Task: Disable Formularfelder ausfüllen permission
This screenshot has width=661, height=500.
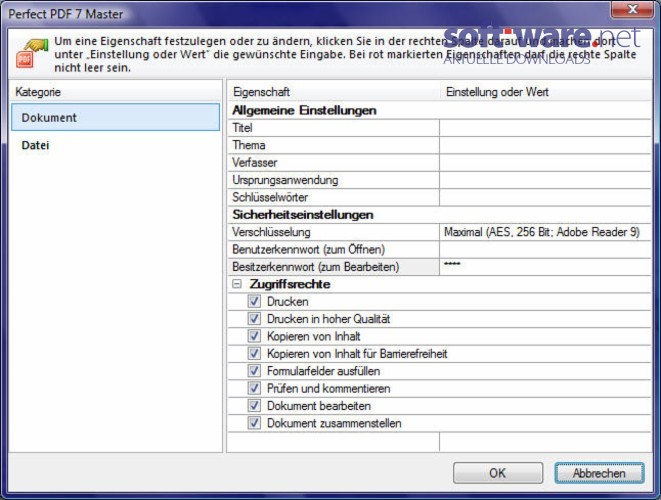Action: 254,371
